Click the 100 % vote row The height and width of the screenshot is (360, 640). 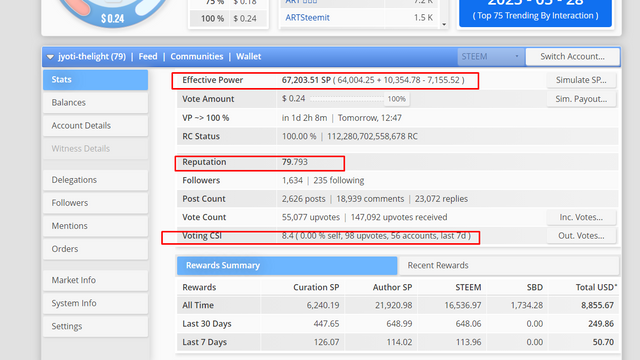pos(228,18)
